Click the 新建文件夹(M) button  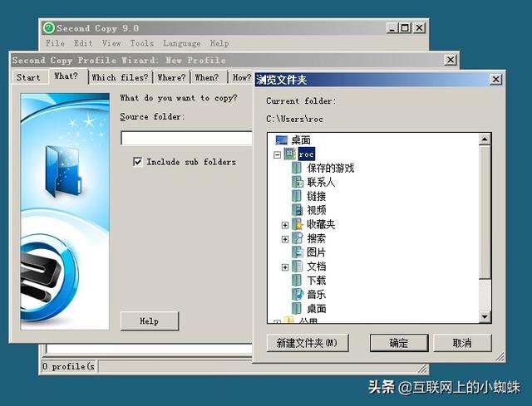tap(308, 343)
